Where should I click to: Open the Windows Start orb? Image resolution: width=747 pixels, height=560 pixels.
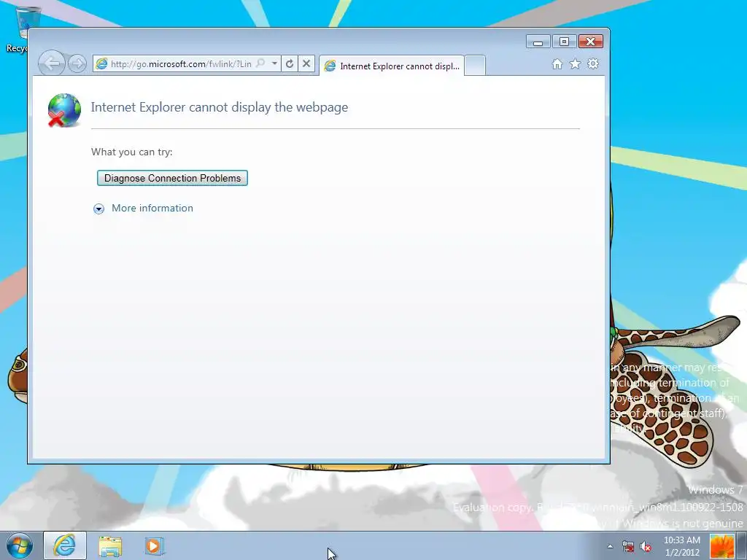19,545
